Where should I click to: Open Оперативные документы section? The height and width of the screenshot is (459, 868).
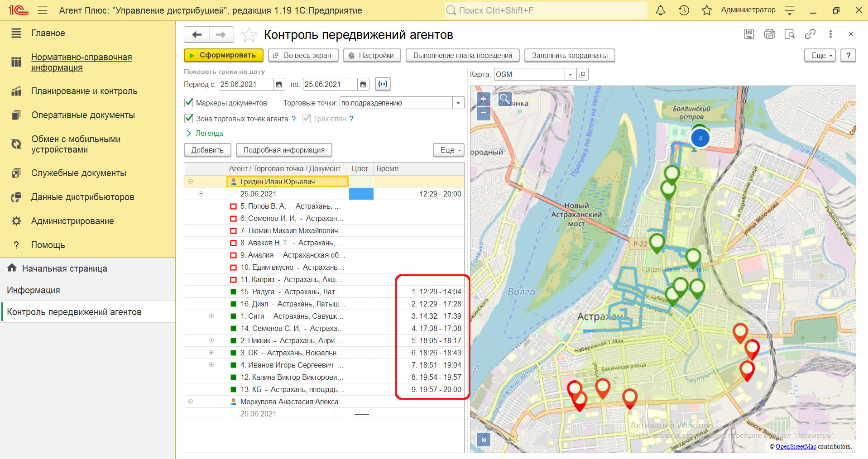tap(83, 115)
